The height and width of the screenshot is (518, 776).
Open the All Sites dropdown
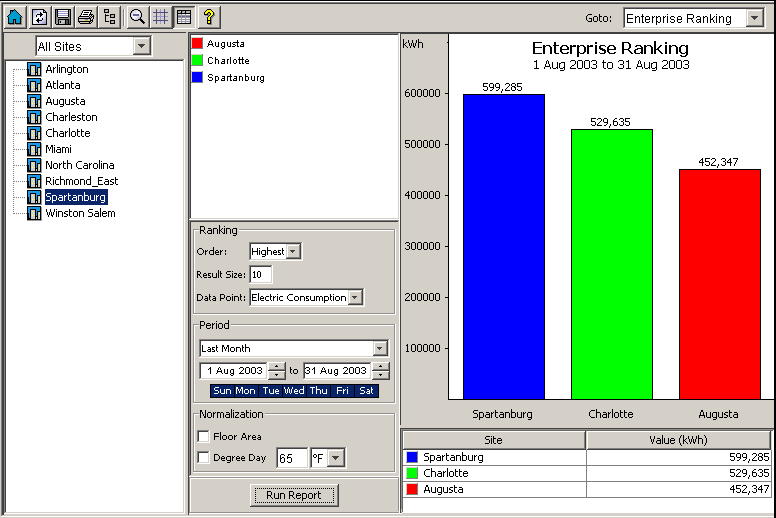coord(141,46)
